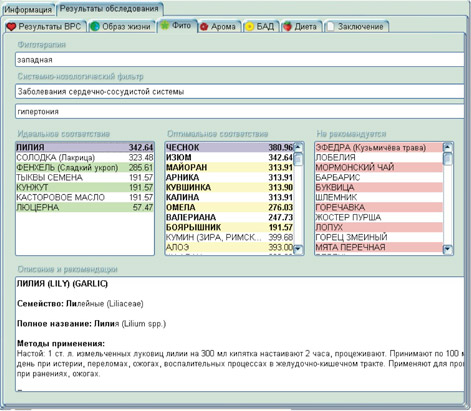Select БОЯРЫШНИК in the optimal list
The width and height of the screenshot is (471, 411).
pos(229,227)
